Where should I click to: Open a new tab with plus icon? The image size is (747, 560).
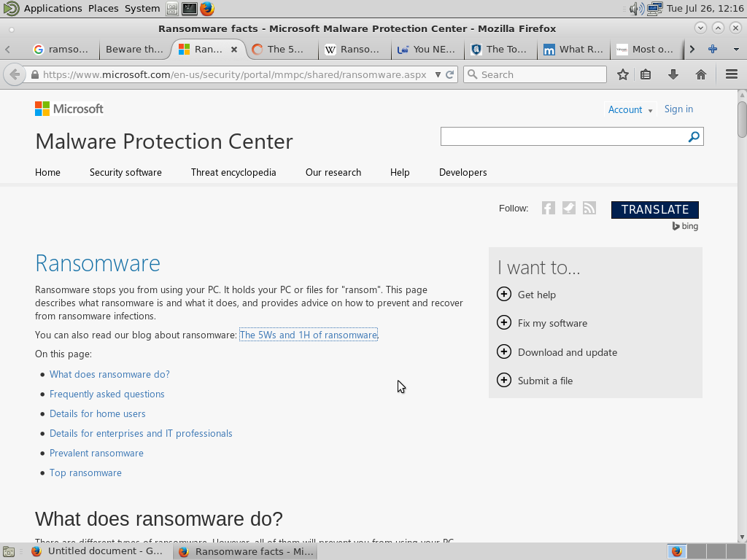coord(713,49)
